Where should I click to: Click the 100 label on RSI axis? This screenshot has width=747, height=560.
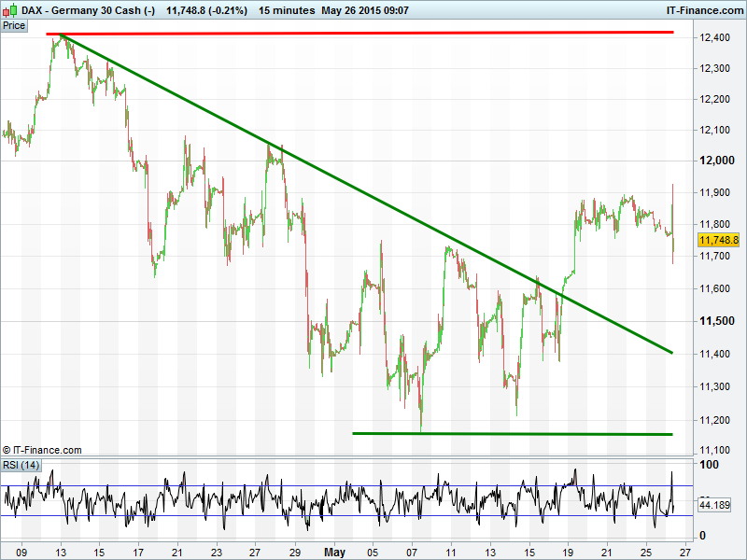pos(709,465)
